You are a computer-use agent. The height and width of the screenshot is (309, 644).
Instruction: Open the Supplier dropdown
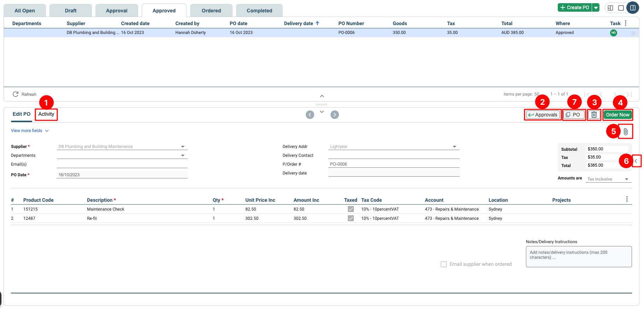pos(122,147)
